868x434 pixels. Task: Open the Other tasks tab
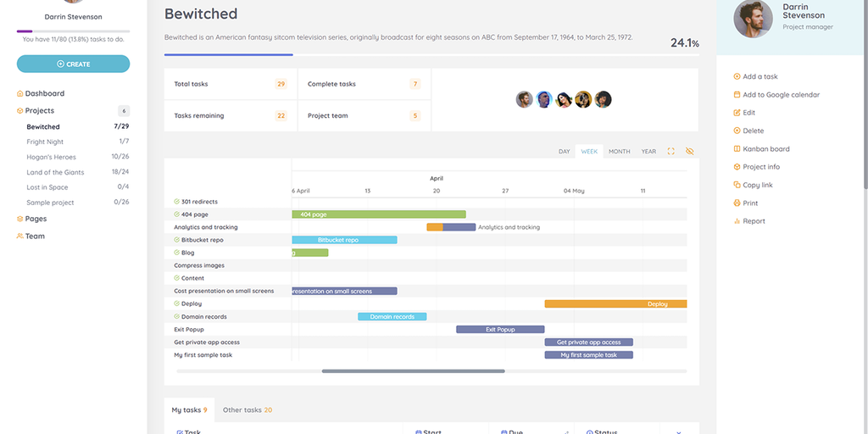pos(247,410)
